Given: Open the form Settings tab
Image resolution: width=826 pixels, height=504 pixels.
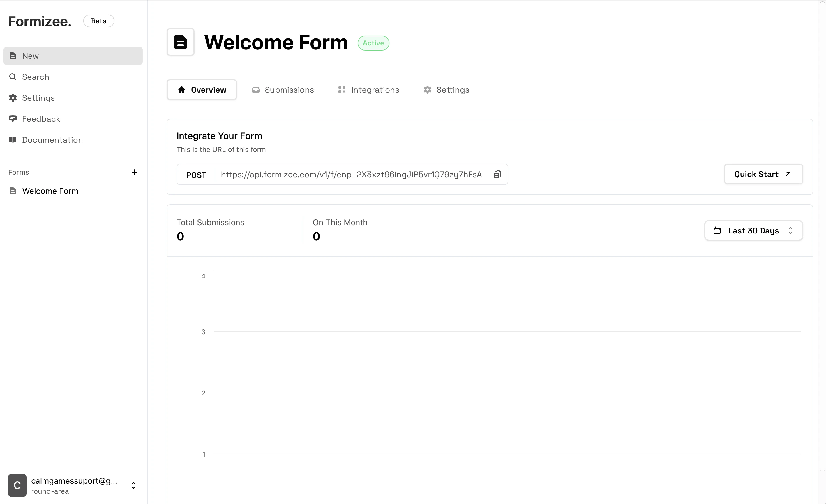Looking at the screenshot, I should [x=446, y=90].
